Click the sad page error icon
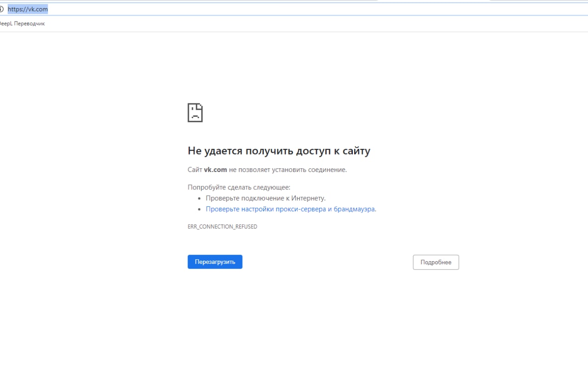 195,113
